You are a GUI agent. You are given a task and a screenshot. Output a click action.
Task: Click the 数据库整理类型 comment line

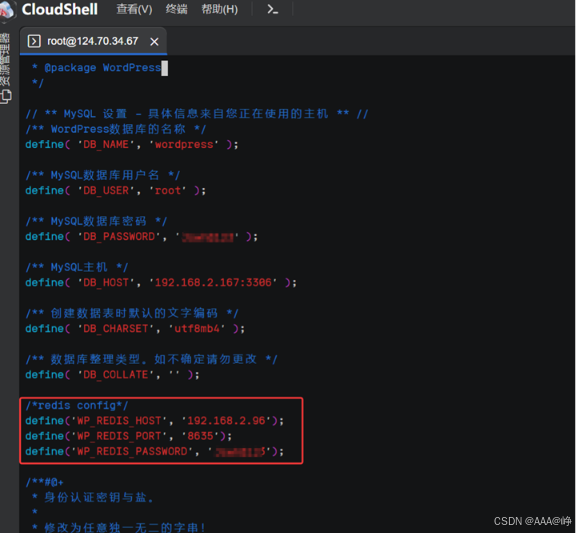(x=151, y=359)
